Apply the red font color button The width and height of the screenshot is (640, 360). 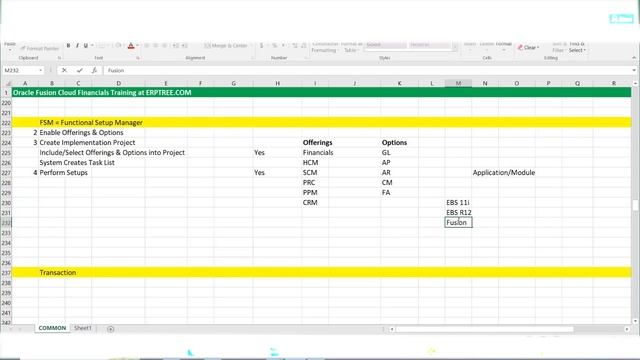[x=131, y=46]
